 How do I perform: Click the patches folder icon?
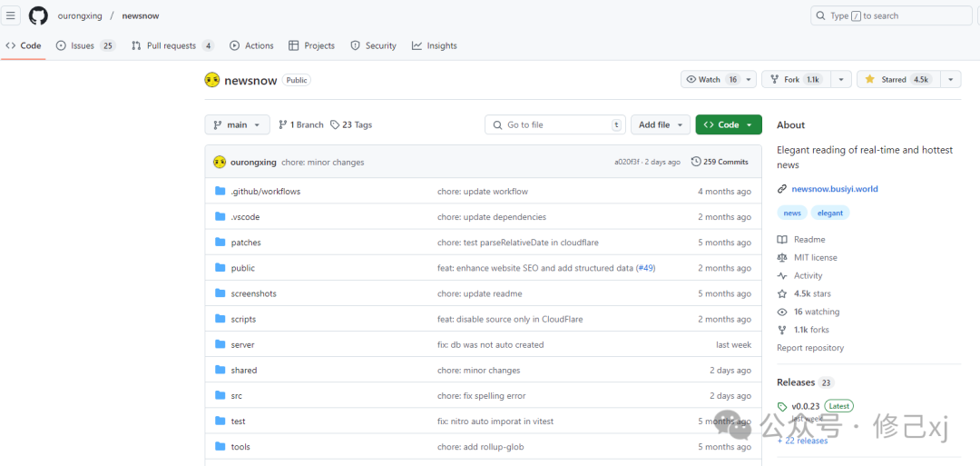click(220, 242)
